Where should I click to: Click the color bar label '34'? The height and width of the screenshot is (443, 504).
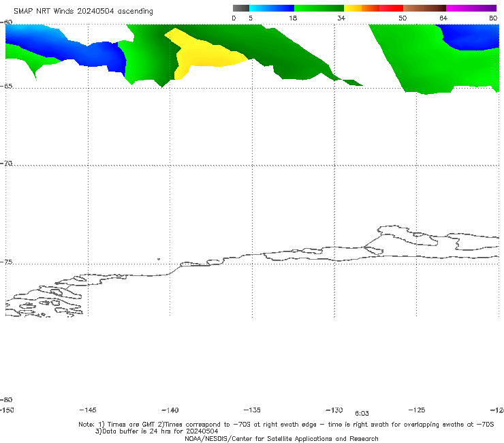tap(341, 18)
